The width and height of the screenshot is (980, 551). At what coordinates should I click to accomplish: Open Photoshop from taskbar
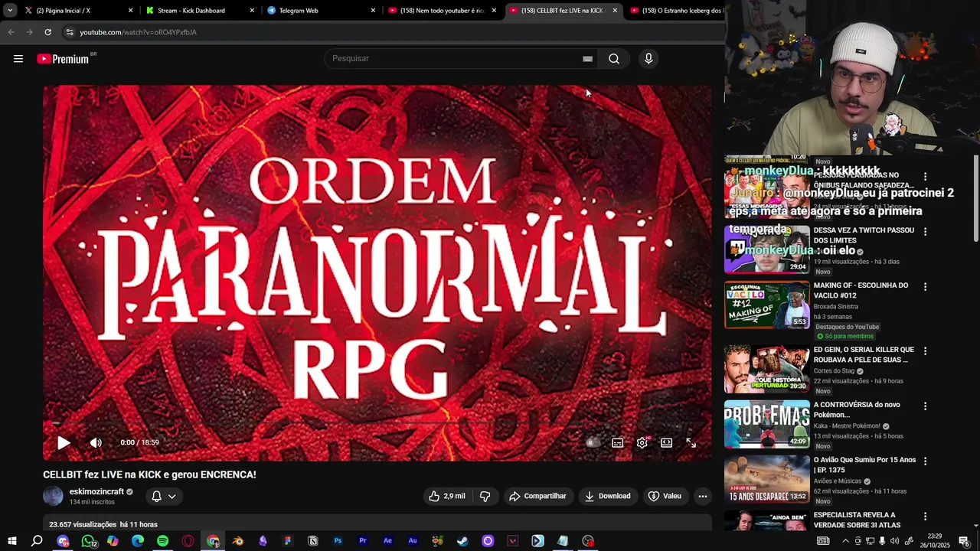click(338, 541)
